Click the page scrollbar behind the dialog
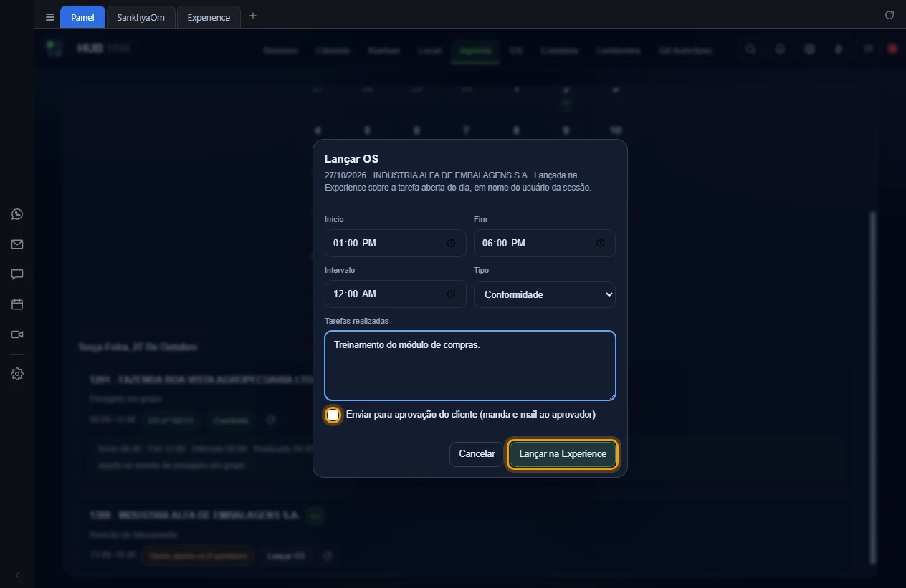The height and width of the screenshot is (588, 906). tap(872, 387)
